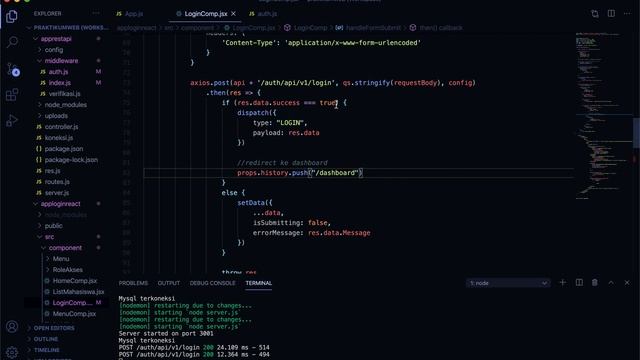Switch to the App.js tab

130,13
